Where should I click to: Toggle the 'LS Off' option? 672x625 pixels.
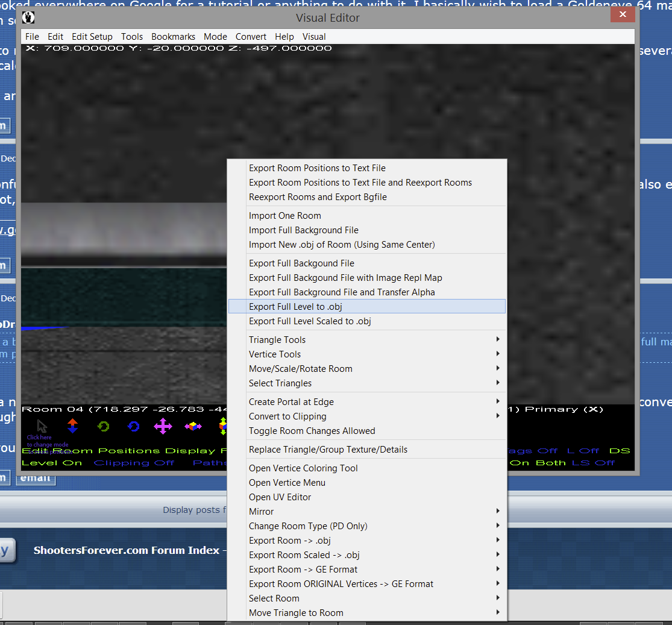594,463
